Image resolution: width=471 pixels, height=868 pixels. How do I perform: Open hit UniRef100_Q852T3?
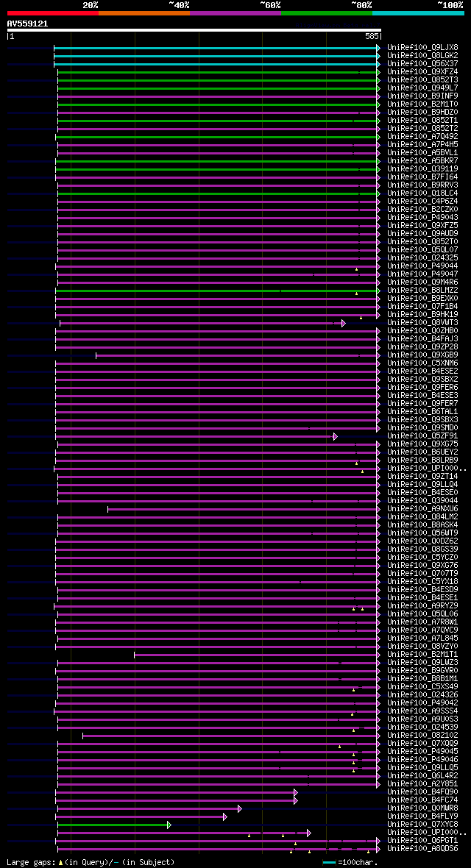click(422, 80)
